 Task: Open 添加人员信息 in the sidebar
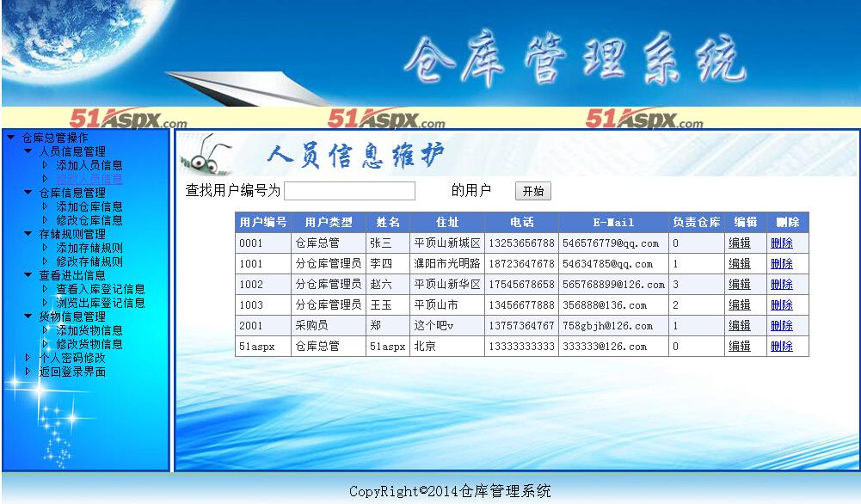pos(89,165)
